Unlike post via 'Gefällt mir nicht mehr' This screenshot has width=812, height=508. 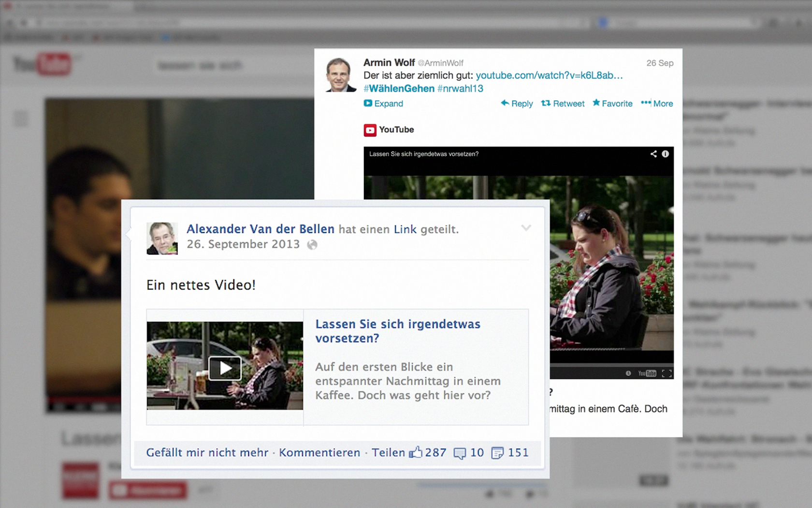pyautogui.click(x=207, y=453)
